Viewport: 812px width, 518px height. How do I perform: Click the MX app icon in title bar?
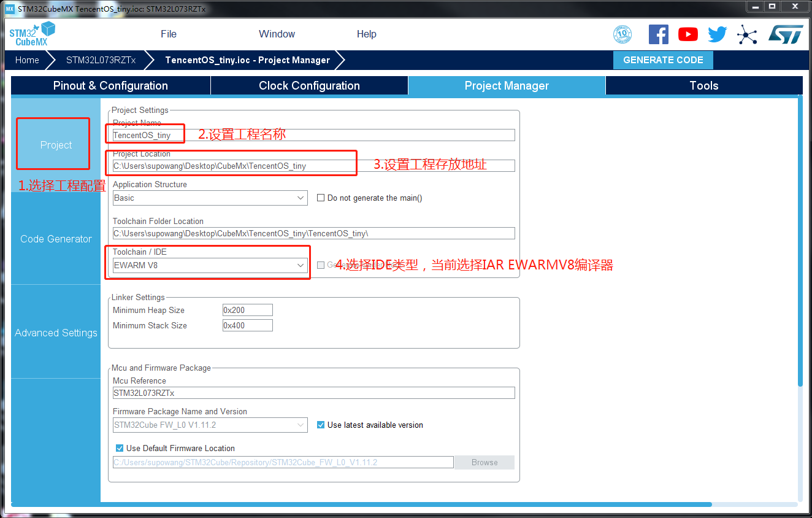9,9
